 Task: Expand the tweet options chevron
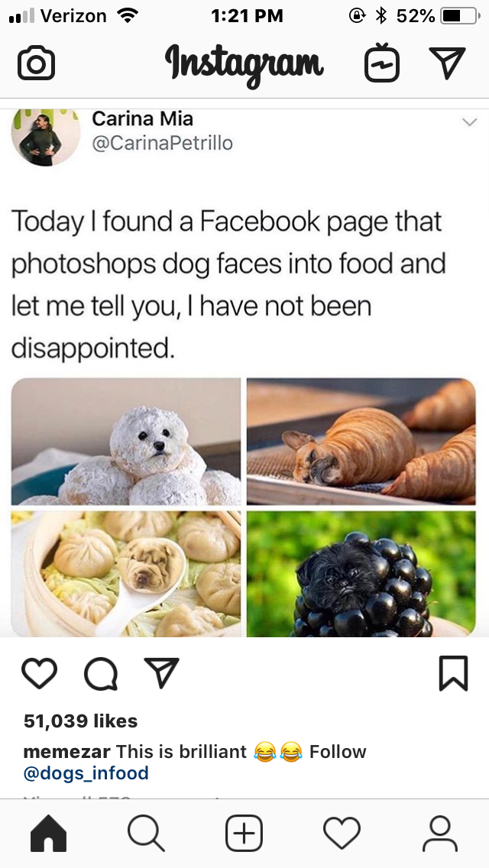(470, 122)
